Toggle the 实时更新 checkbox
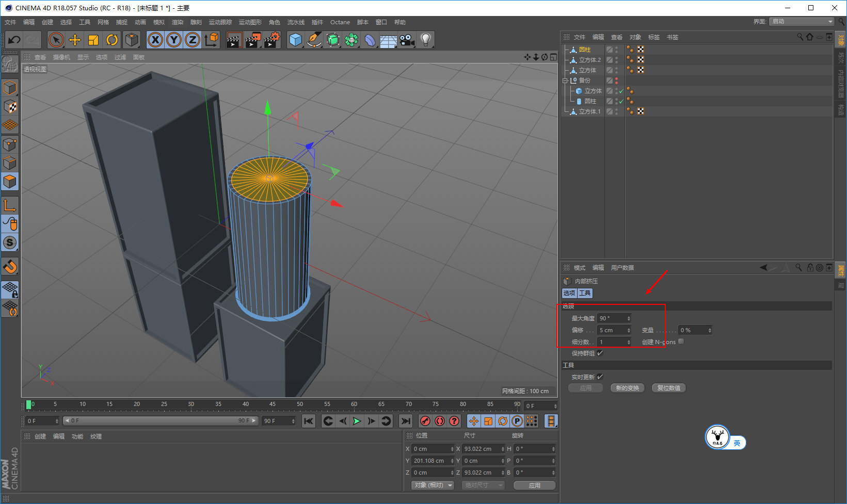Viewport: 847px width, 504px height. tap(600, 377)
